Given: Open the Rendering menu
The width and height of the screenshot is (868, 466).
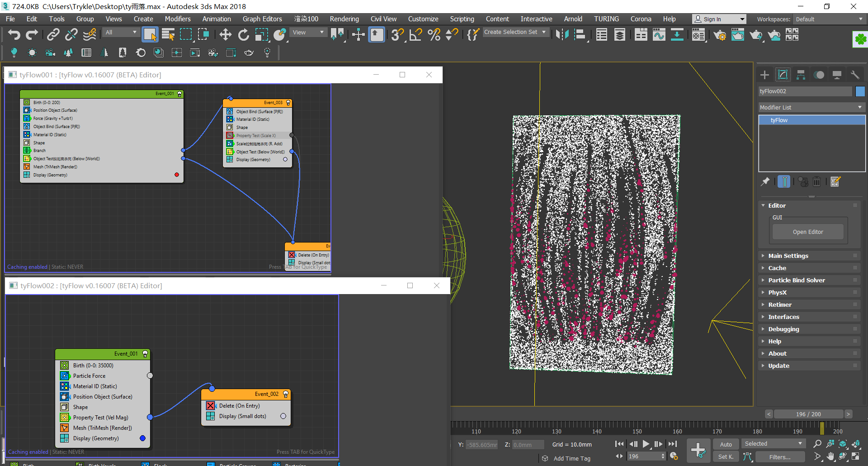Looking at the screenshot, I should click(x=344, y=19).
